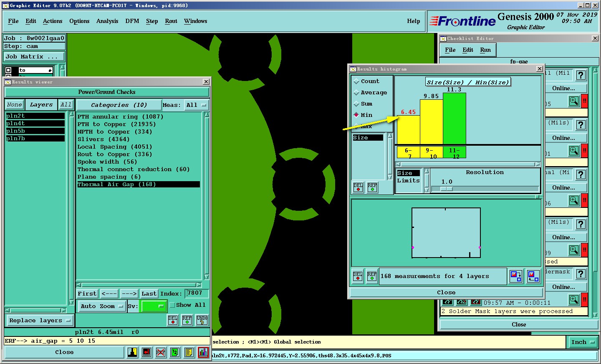Click the First button

pos(87,294)
